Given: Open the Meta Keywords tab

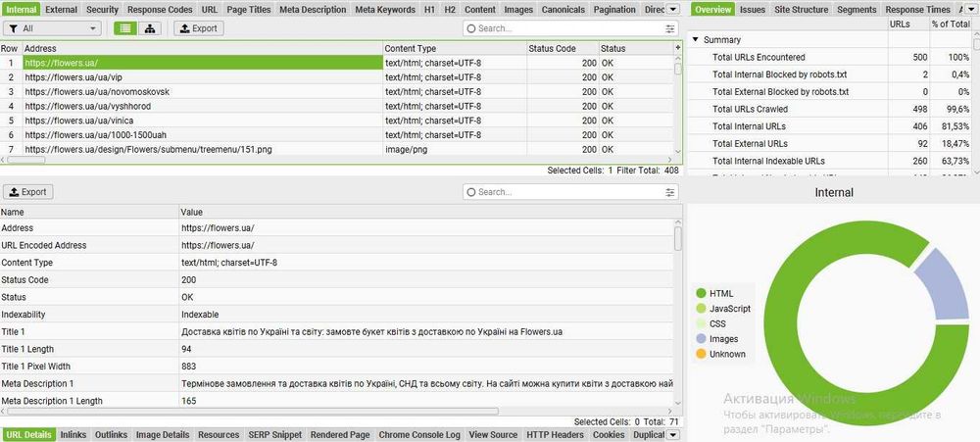Looking at the screenshot, I should (385, 10).
